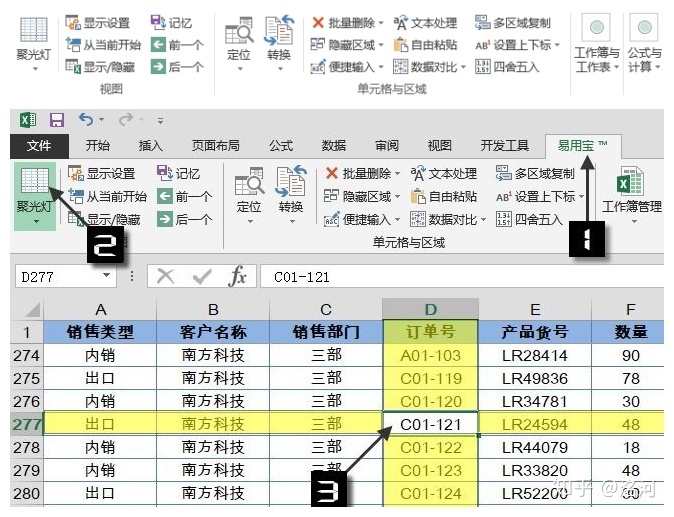Click the formula bar Enter checkmark button

point(201,276)
